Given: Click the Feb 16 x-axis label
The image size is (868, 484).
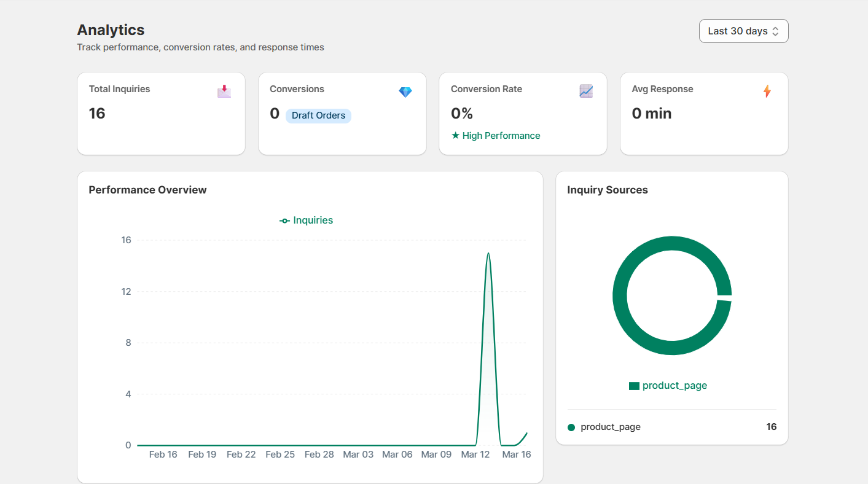Looking at the screenshot, I should (163, 455).
